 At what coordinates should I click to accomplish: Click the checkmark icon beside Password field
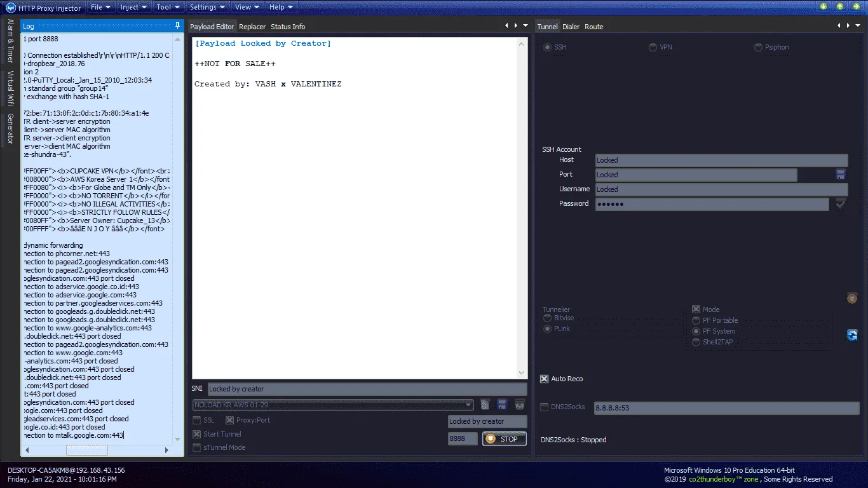pos(841,204)
